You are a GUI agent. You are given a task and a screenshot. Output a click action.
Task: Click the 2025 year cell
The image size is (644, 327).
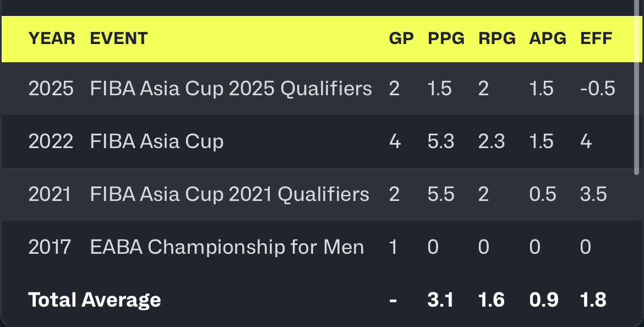51,89
